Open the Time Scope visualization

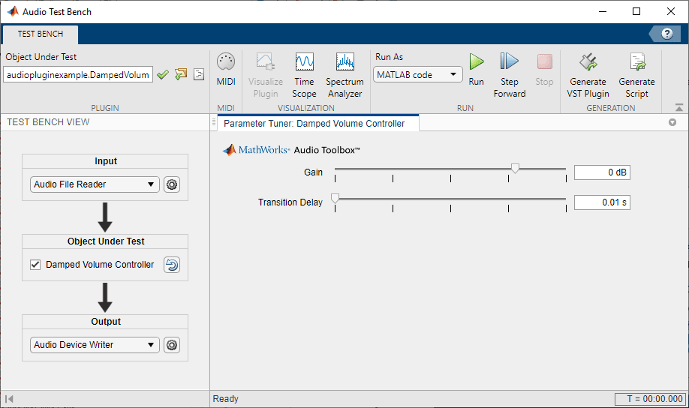304,75
